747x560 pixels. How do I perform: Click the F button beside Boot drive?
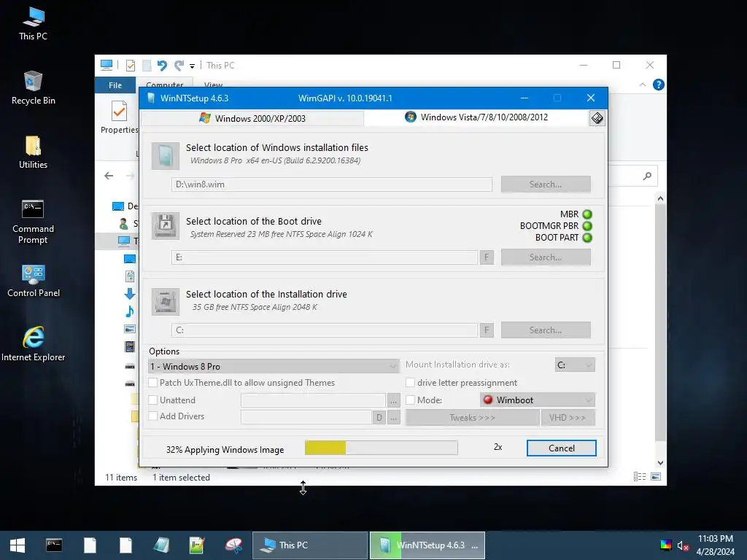(x=487, y=257)
